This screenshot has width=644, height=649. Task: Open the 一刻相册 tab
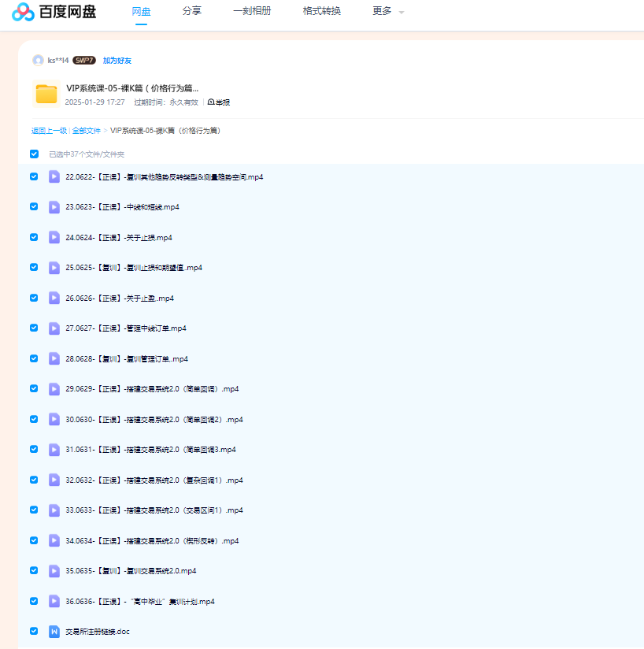pyautogui.click(x=252, y=11)
